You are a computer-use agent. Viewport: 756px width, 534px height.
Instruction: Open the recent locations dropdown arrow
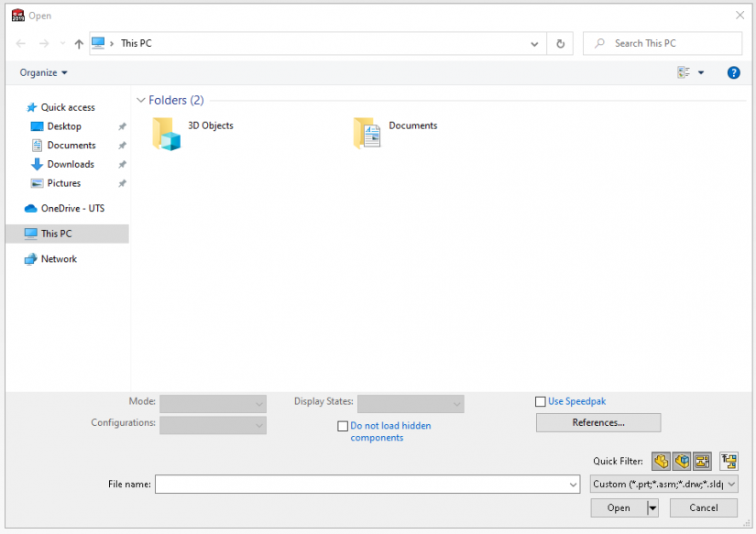(62, 43)
